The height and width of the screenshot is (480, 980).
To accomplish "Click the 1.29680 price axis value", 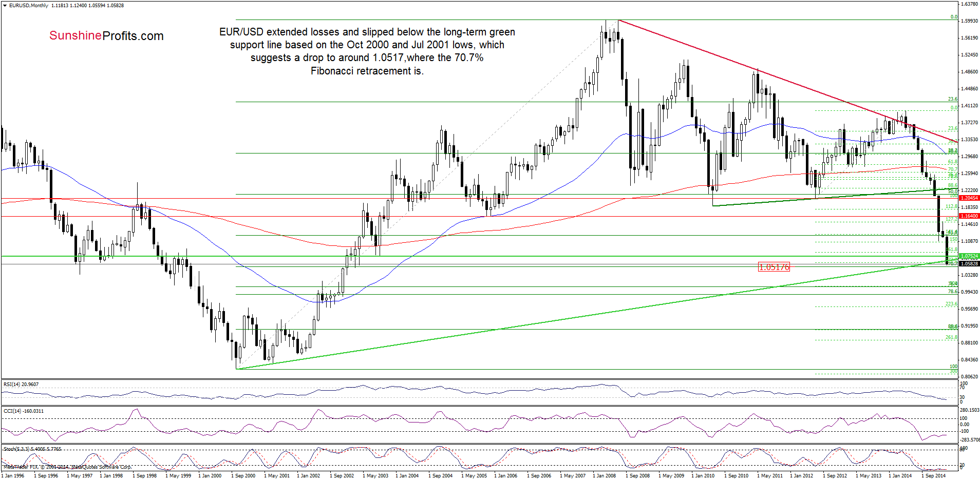I will coord(969,157).
